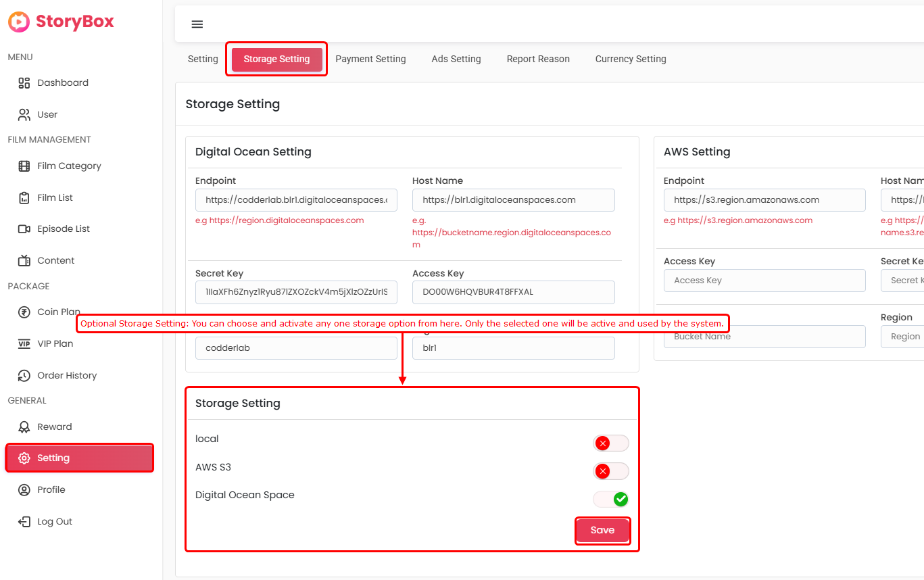Open VIP Plan using its VIP icon
Screen dimensions: 924x580
24,344
